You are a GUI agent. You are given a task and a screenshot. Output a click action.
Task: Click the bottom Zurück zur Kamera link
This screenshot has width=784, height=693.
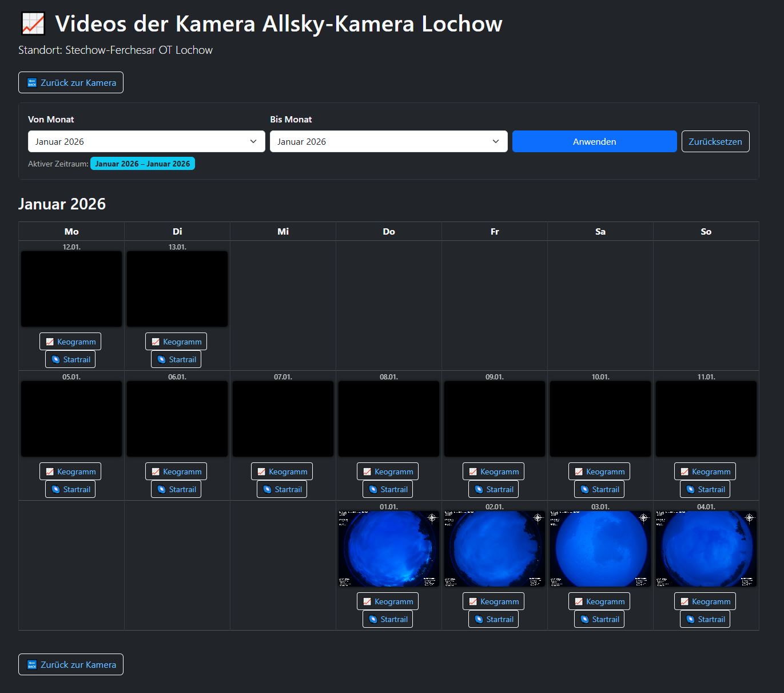tap(70, 664)
